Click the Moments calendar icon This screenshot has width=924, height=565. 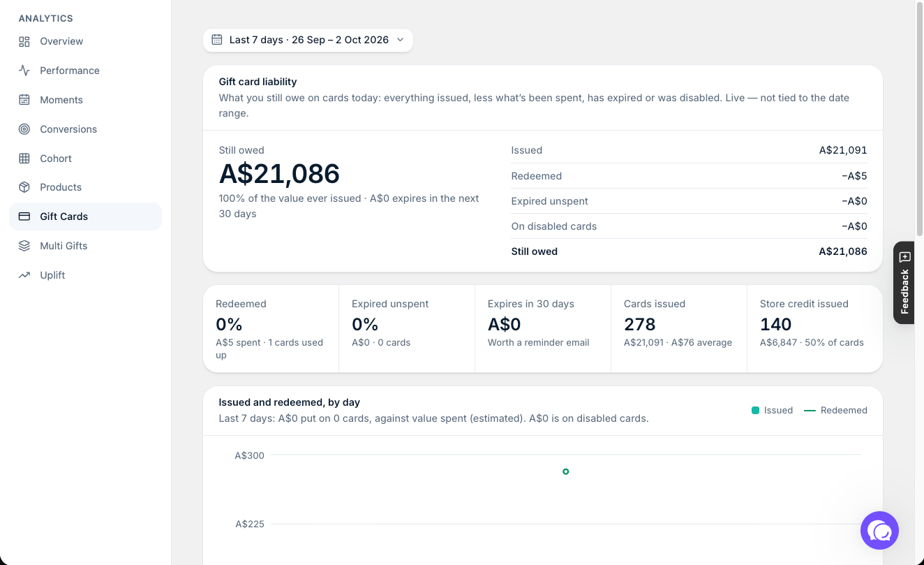point(24,100)
